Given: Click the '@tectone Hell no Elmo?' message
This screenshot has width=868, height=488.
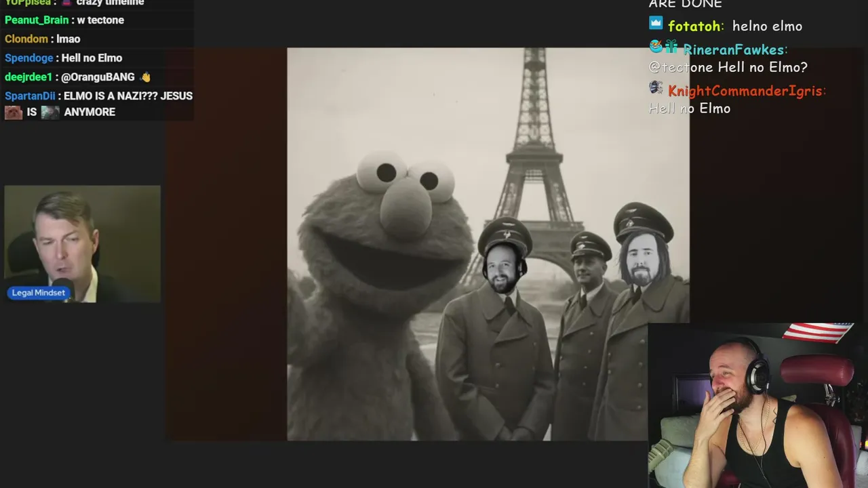Looking at the screenshot, I should coord(728,67).
